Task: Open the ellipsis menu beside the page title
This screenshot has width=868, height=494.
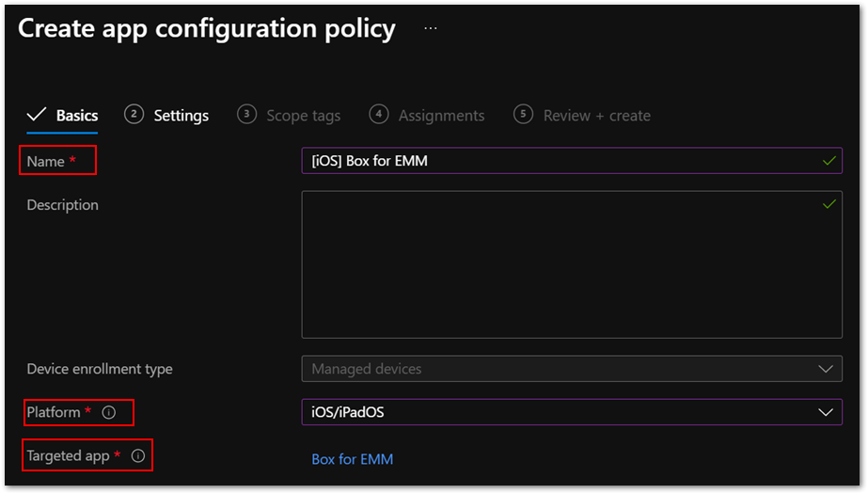Action: (x=430, y=28)
